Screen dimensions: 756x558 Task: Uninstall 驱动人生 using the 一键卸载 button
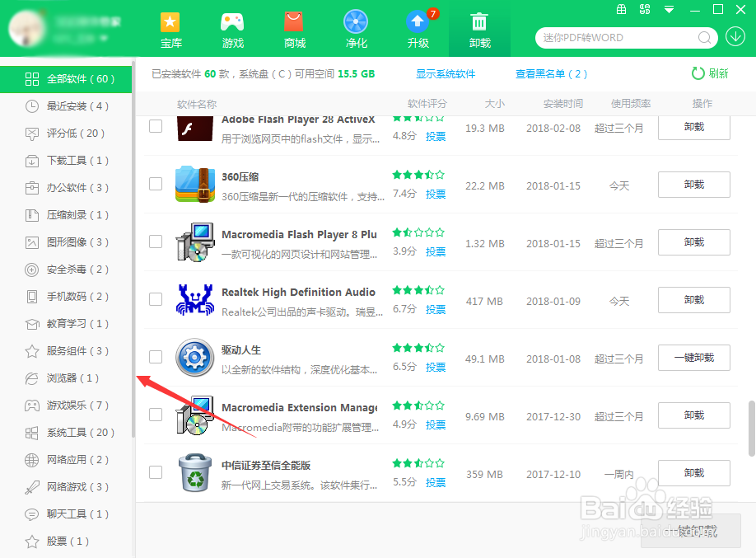[x=693, y=358]
